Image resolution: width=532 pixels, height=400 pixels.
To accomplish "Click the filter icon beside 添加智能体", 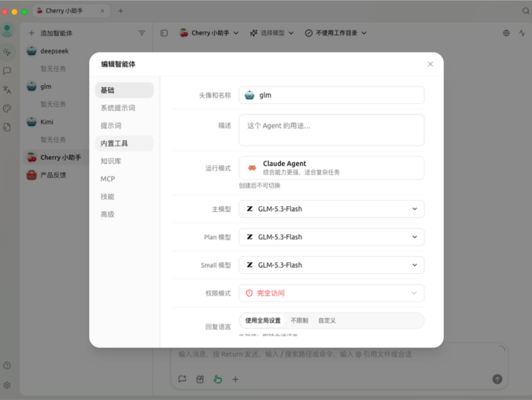I will click(x=142, y=33).
